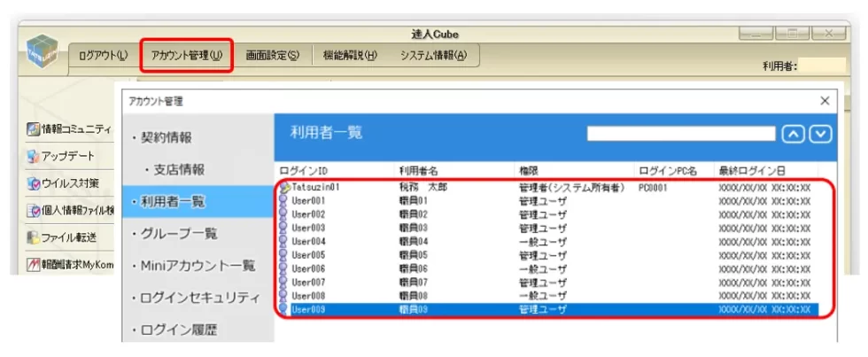Click the ログアウト menu button
This screenshot has width=868, height=357.
point(104,55)
